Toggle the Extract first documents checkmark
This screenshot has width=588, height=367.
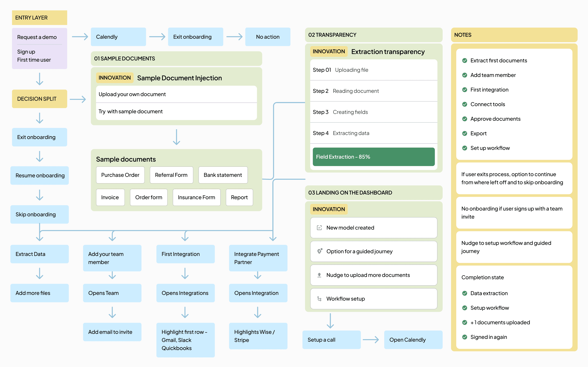pos(465,60)
